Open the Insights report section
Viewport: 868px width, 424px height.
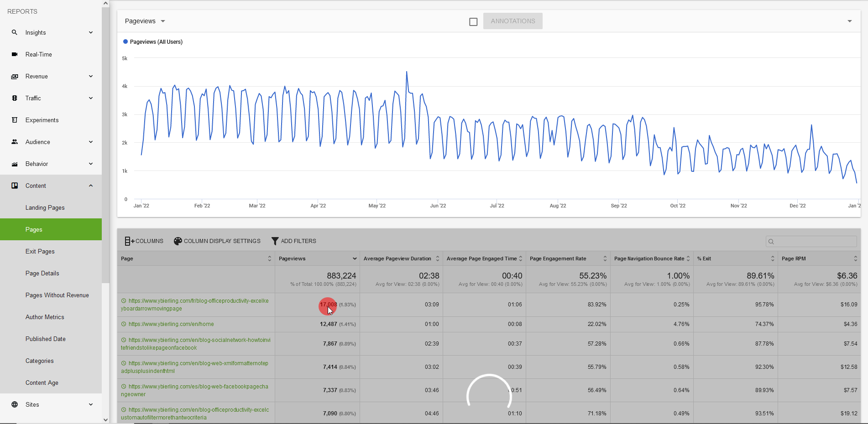click(36, 32)
